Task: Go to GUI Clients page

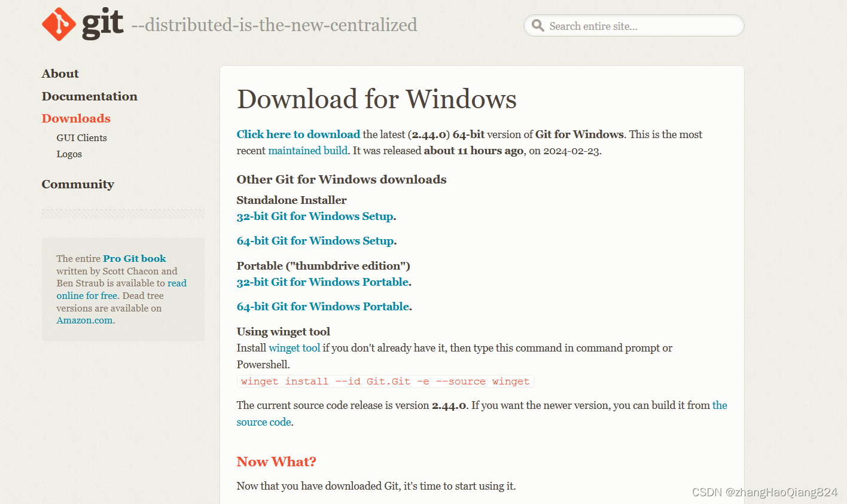Action: [x=81, y=138]
